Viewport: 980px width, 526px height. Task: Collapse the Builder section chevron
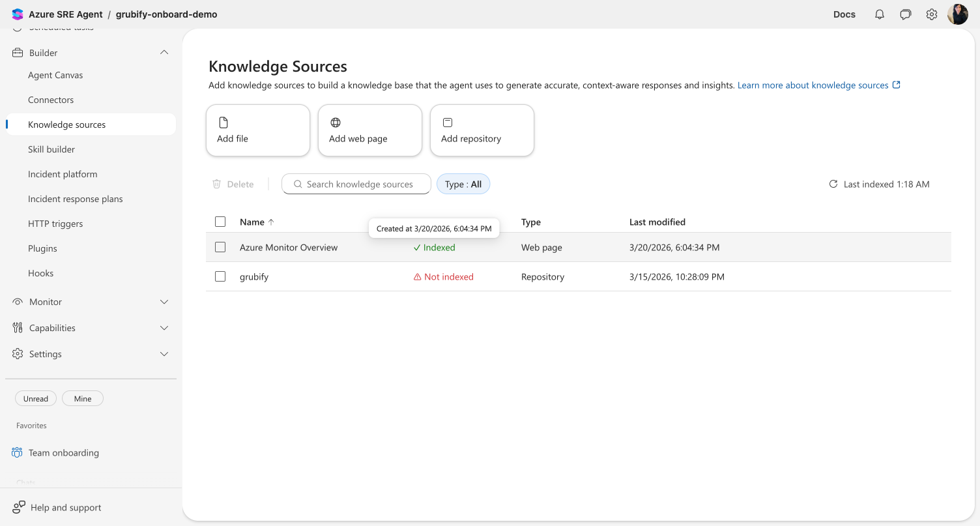164,53
